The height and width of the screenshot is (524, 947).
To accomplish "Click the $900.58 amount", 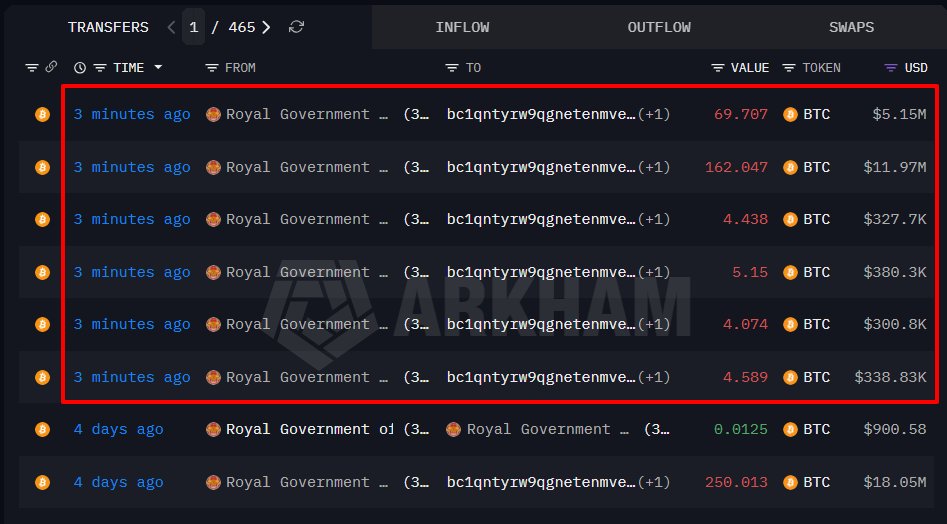I will tap(894, 429).
